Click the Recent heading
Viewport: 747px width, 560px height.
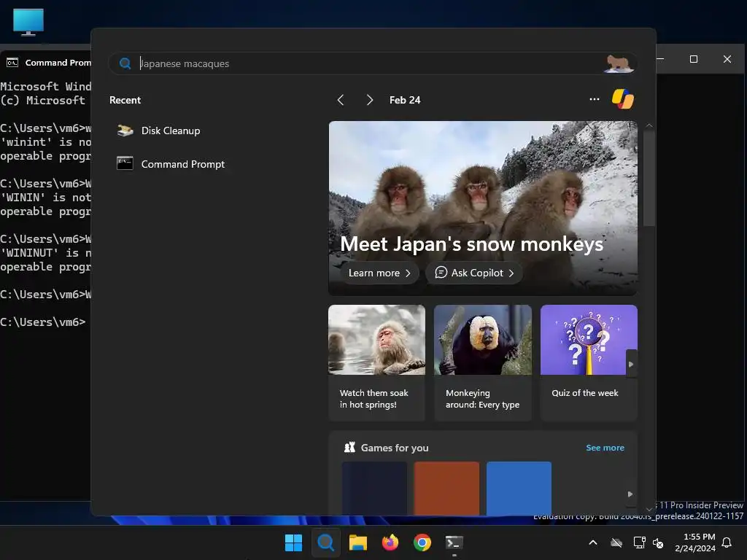click(125, 100)
